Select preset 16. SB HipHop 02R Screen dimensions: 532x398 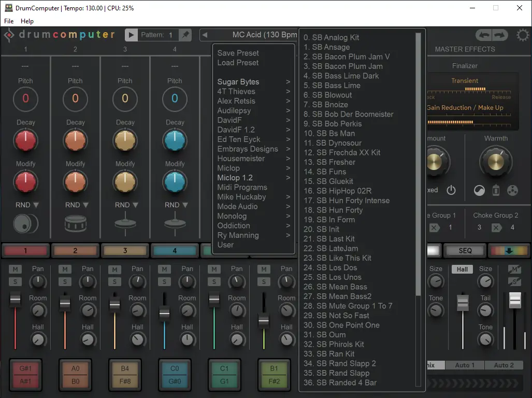338,191
